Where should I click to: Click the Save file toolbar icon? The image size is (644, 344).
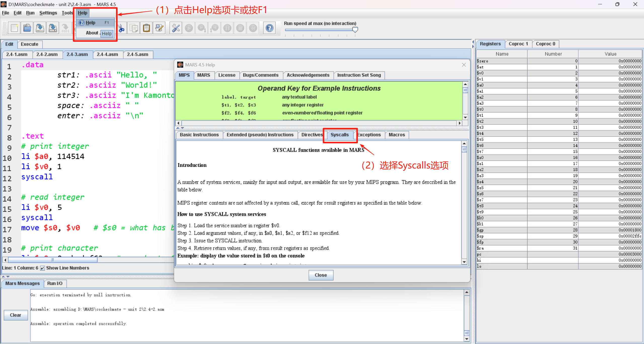click(x=40, y=28)
